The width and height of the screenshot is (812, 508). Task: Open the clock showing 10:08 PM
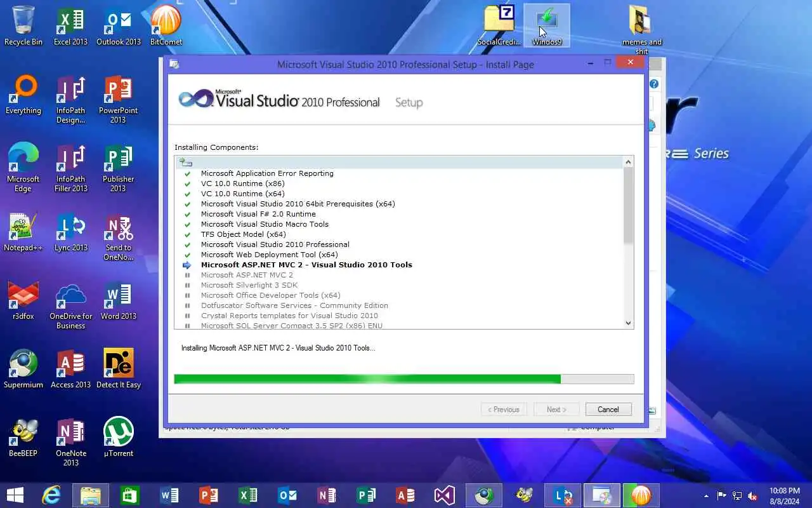coord(785,495)
